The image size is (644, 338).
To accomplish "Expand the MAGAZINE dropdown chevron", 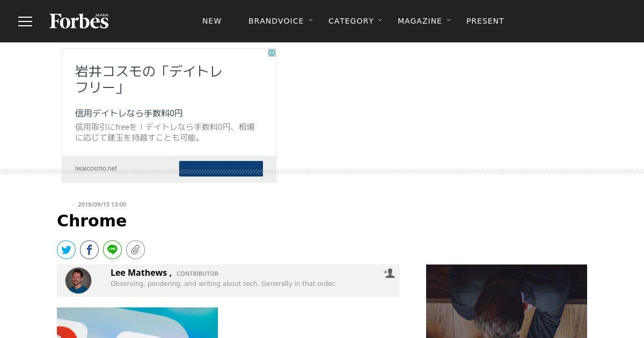I will pos(449,20).
